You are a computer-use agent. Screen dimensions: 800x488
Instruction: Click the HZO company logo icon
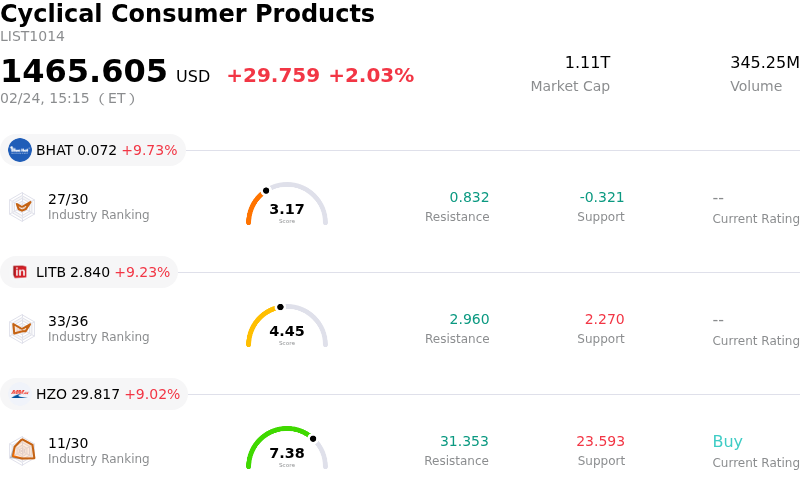coord(20,394)
